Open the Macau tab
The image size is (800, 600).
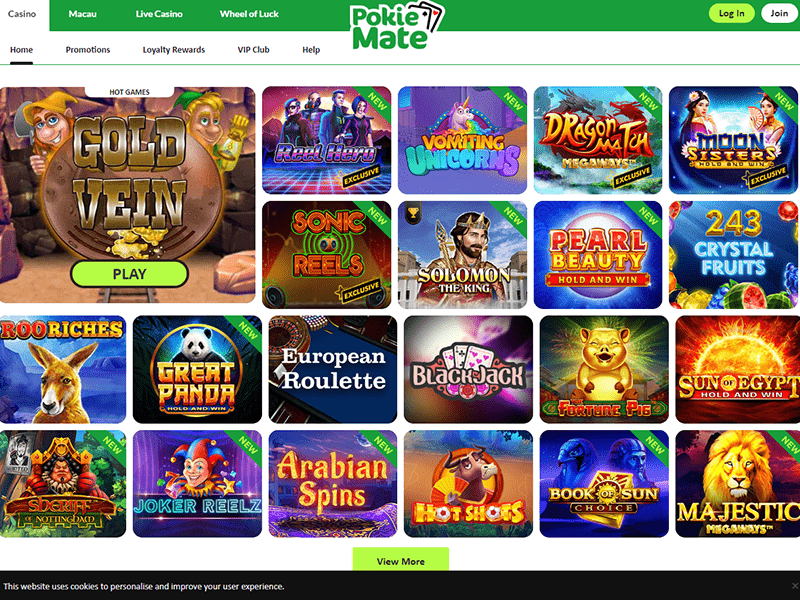tap(83, 14)
